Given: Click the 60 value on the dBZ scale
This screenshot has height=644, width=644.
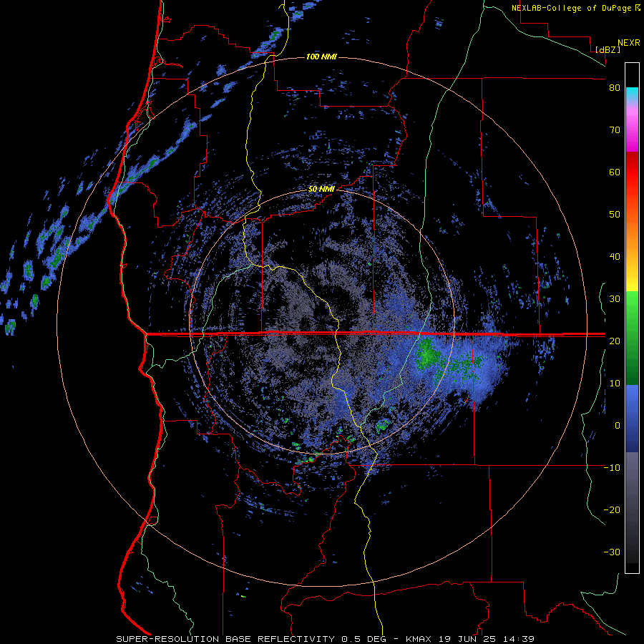Looking at the screenshot, I should (615, 172).
